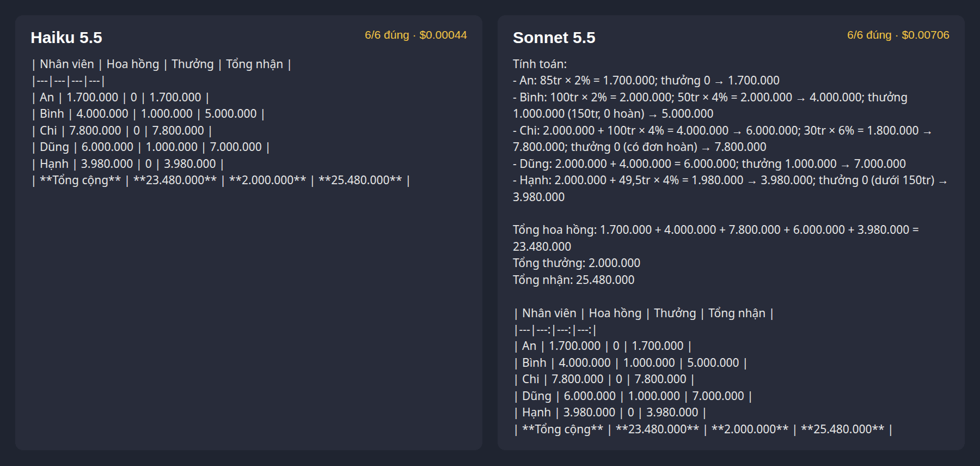Select the Haiku table header row
Image resolution: width=980 pixels, height=466 pixels.
point(162,64)
